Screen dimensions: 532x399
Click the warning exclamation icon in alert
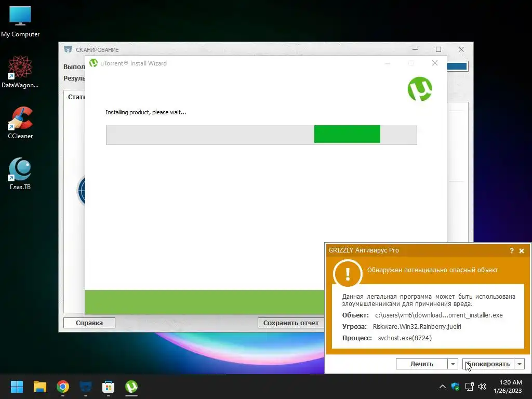coord(348,273)
